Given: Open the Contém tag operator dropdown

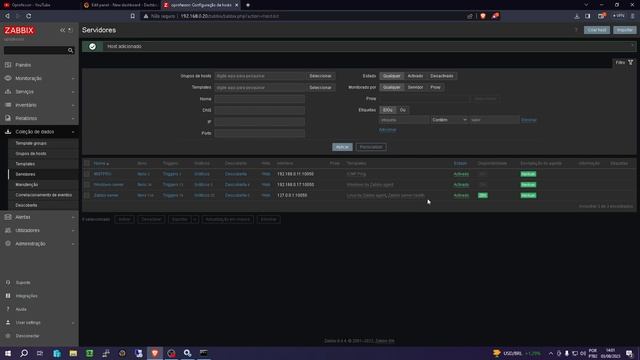Looking at the screenshot, I should (x=449, y=120).
